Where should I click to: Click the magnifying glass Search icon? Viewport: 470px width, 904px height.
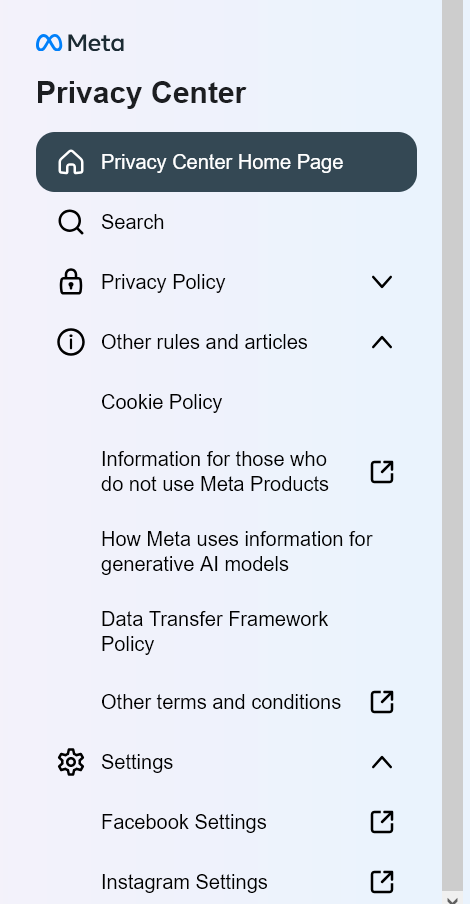tap(71, 222)
